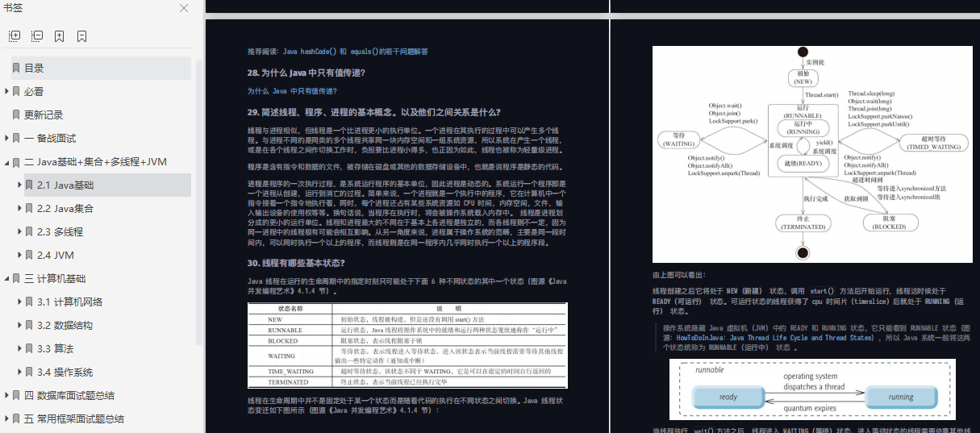980x433 pixels.
Task: Click the TERMINATED row in the state table
Action: [407, 382]
